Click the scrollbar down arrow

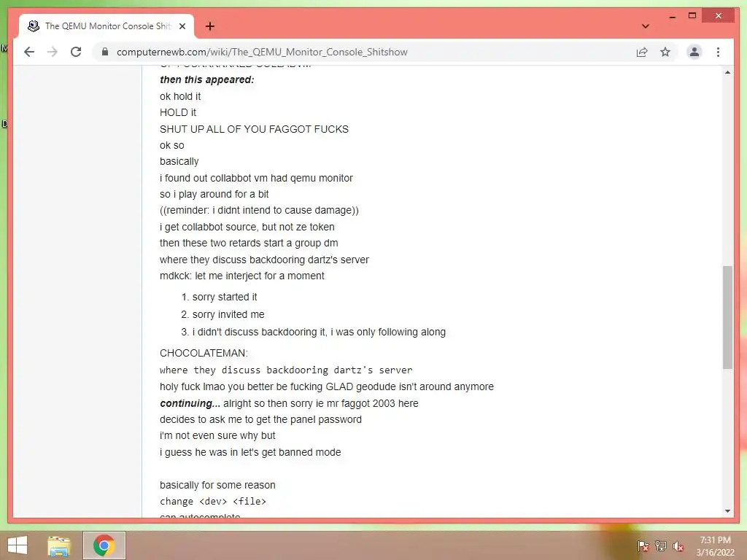click(727, 511)
